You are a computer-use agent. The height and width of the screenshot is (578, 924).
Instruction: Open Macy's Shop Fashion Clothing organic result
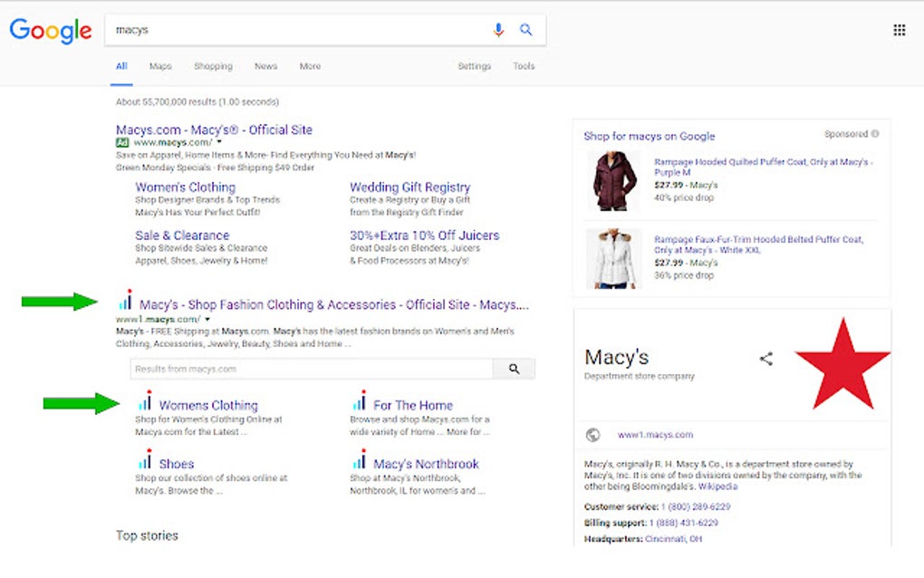point(334,304)
